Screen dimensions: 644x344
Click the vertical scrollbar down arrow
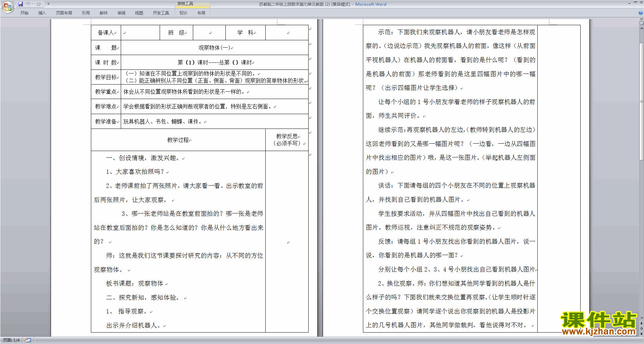642,318
